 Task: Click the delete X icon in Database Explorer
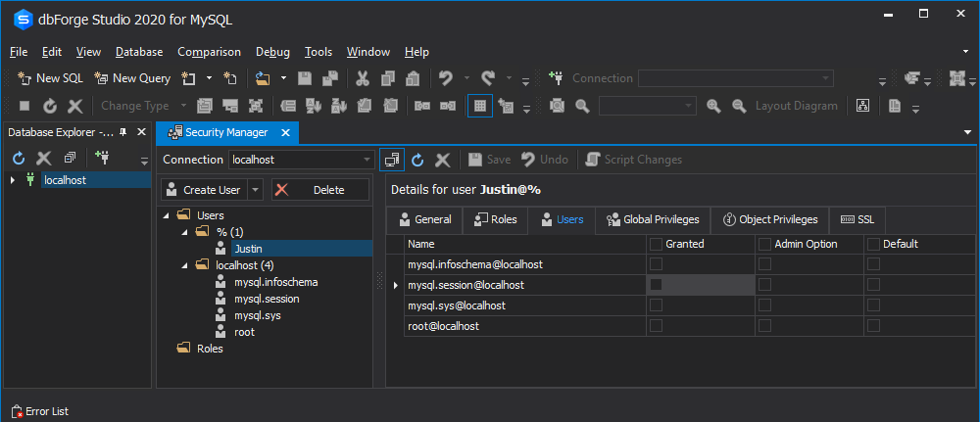(44, 158)
